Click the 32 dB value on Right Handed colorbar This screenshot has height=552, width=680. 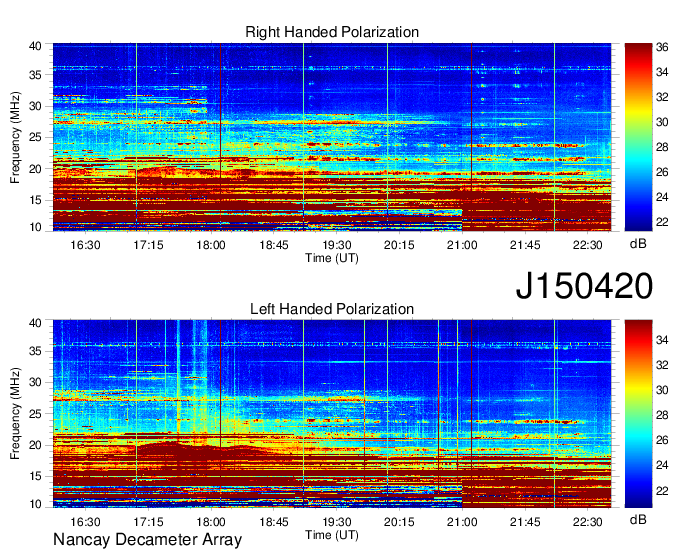662,97
